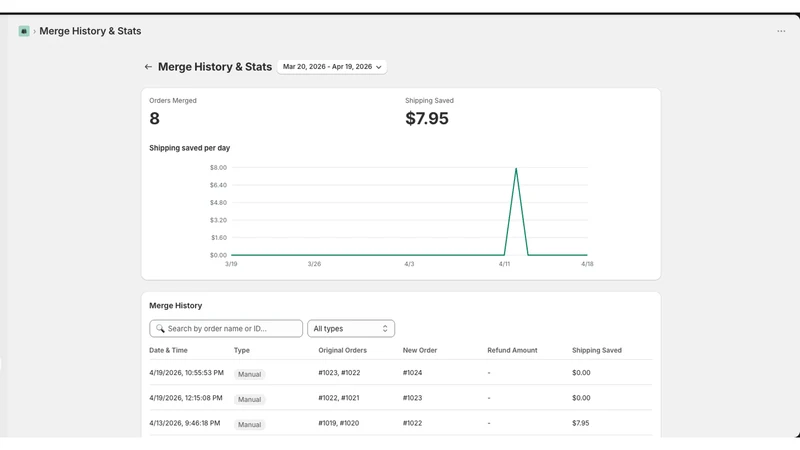The image size is (800, 450).
Task: Expand the All types filter dropdown
Action: [x=351, y=329]
